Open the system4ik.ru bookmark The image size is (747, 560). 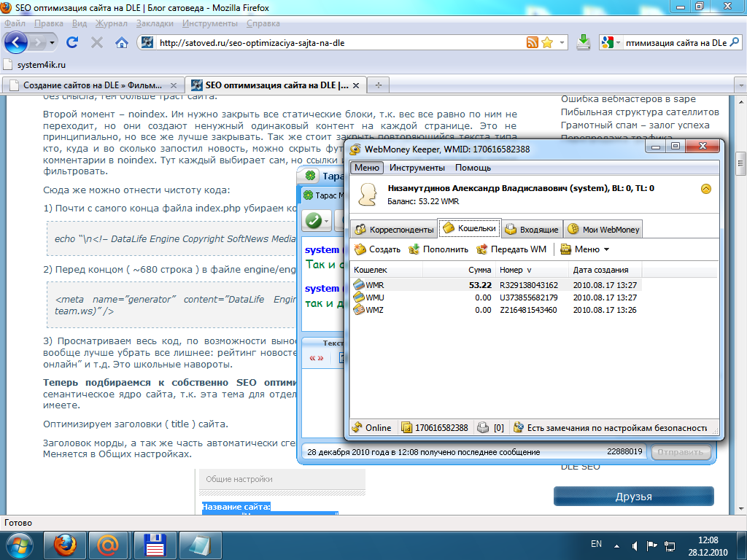click(34, 65)
